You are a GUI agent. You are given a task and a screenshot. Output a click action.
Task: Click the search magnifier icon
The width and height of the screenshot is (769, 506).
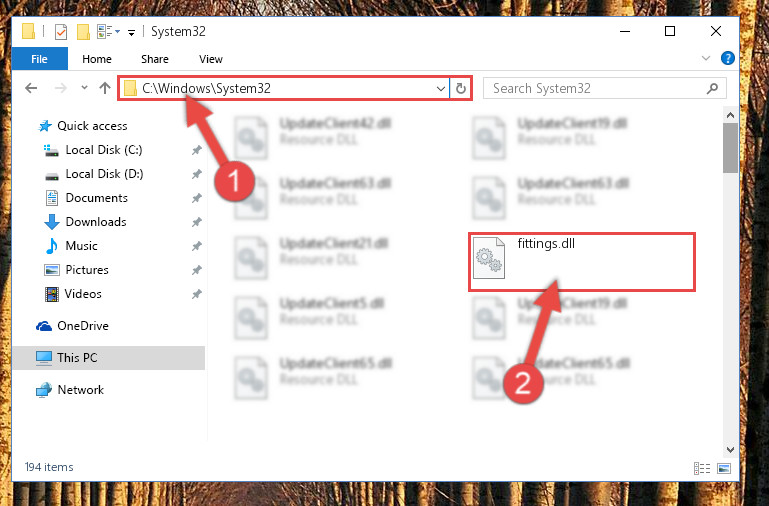(712, 88)
